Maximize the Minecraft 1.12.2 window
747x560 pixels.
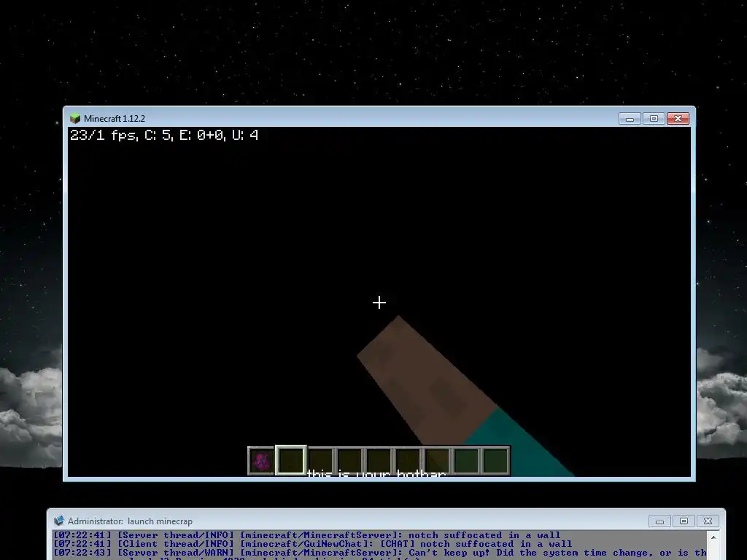click(654, 119)
